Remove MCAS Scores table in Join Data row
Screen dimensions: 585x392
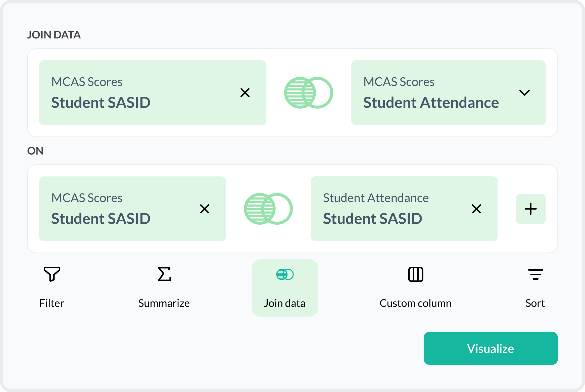(245, 93)
